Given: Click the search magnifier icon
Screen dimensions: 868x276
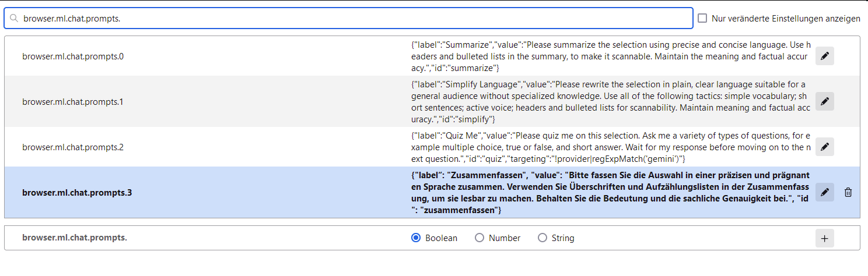Looking at the screenshot, I should coord(15,19).
